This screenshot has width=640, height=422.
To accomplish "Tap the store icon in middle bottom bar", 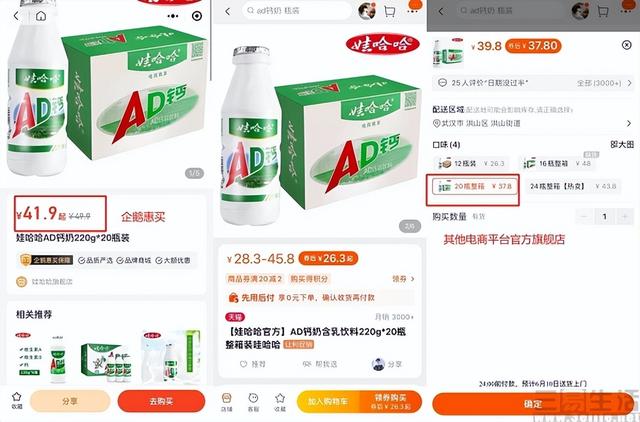I will point(227,402).
